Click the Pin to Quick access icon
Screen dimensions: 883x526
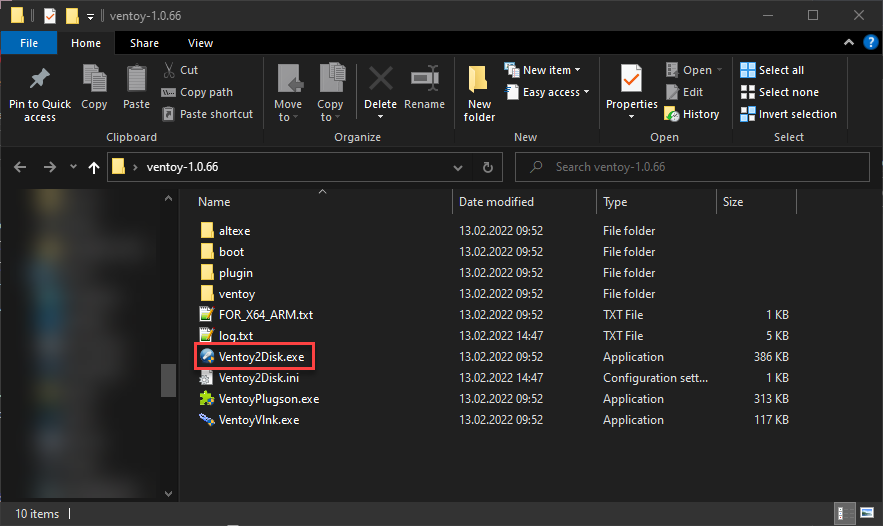(40, 79)
